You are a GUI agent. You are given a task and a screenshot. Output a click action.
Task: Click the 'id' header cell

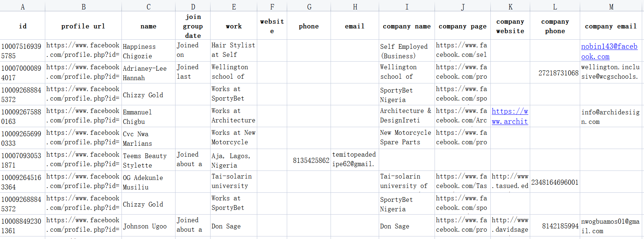tap(23, 26)
